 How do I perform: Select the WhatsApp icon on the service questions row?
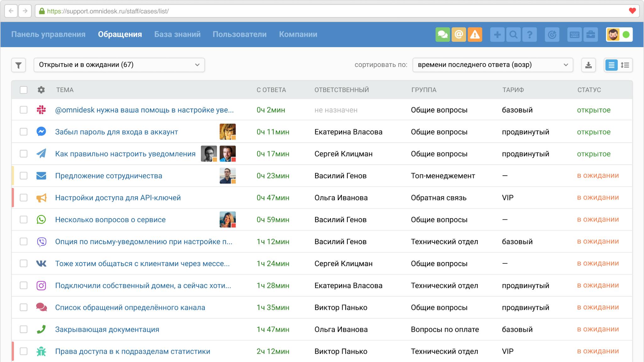click(x=41, y=220)
